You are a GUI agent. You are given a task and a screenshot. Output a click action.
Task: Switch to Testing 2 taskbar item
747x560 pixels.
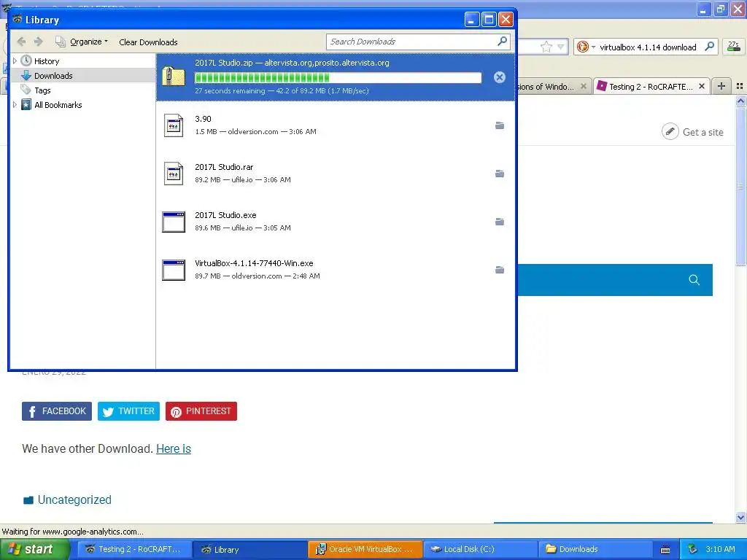pyautogui.click(x=135, y=549)
